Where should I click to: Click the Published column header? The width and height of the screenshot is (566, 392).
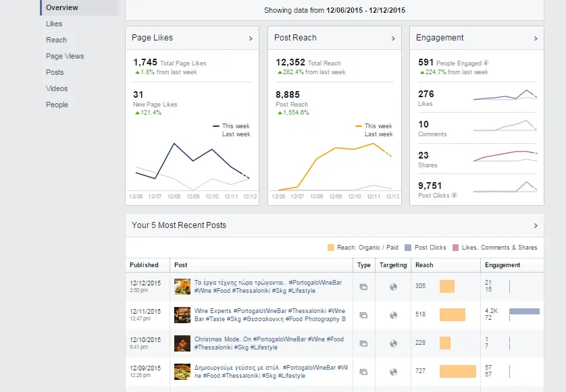click(144, 265)
